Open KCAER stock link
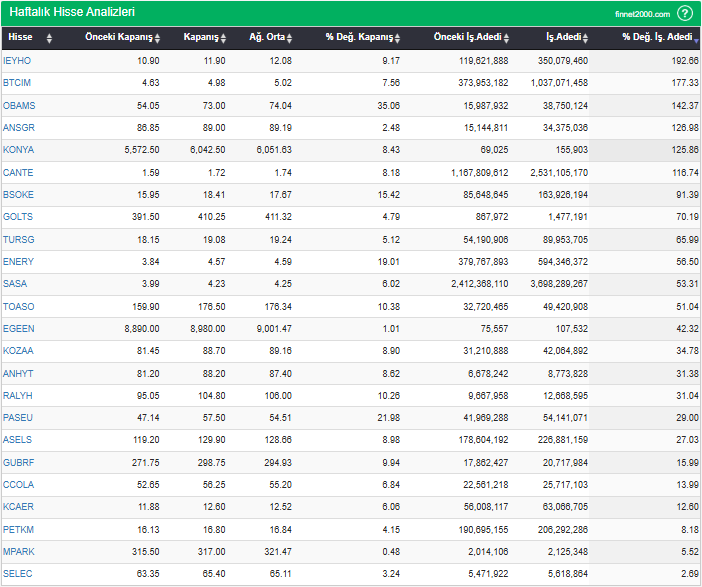Viewport: 702px width, 587px height. coord(18,507)
